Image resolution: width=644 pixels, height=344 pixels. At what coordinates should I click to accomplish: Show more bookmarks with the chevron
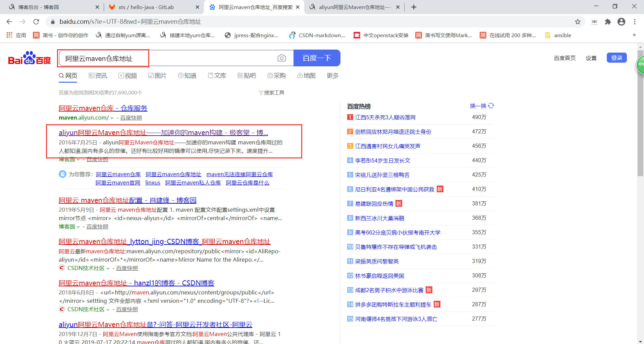[x=634, y=35]
